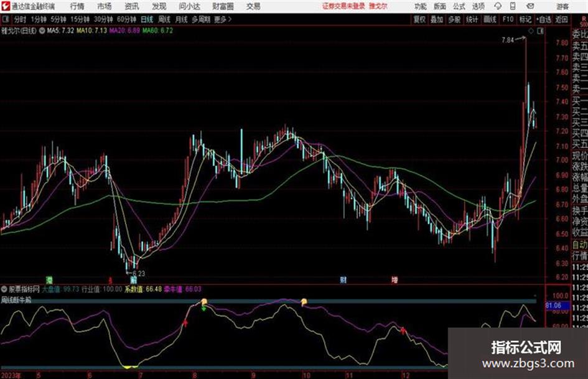Image resolution: width=588 pixels, height=379 pixels.
Task: Click the mobile phone icon
Action: 513,6
